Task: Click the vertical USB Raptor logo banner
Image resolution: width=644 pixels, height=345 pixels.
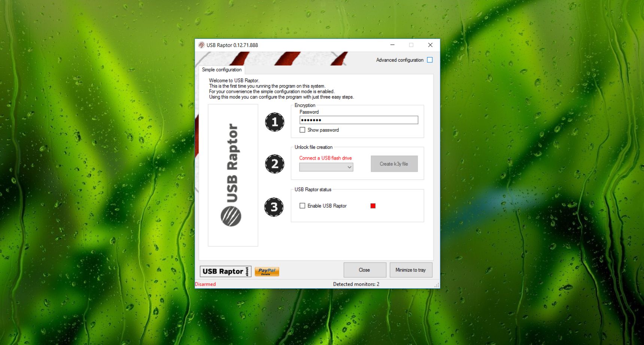Action: [233, 175]
